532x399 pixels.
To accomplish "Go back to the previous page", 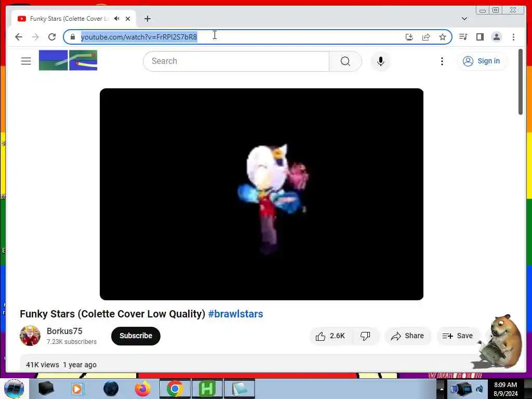I will (19, 37).
